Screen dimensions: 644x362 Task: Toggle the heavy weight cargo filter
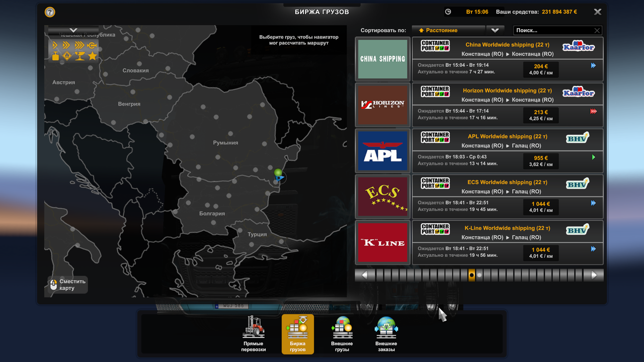pos(55,56)
